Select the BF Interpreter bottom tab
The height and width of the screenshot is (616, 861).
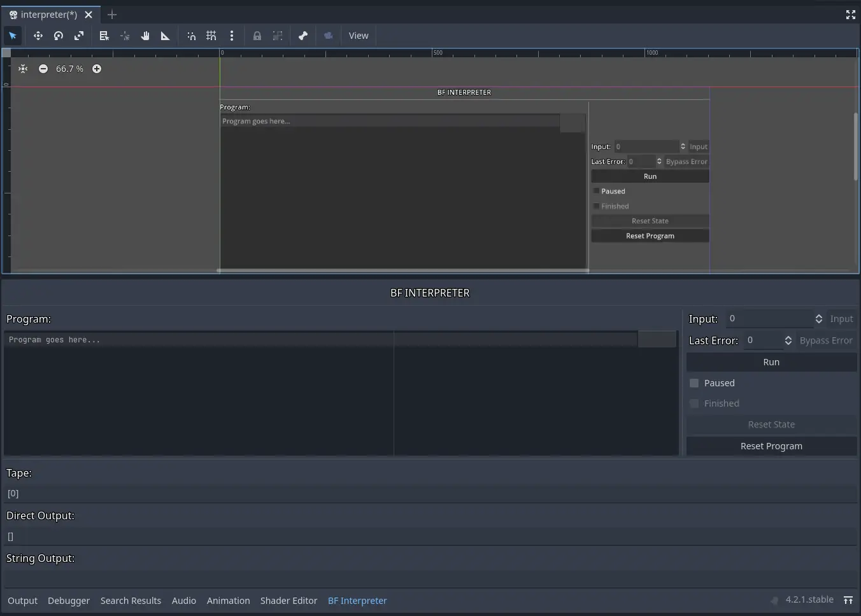pos(357,601)
